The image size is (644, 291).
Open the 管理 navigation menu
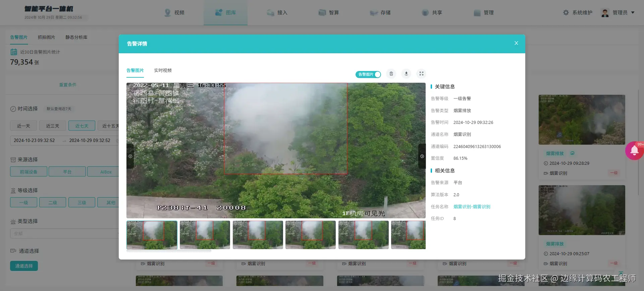click(x=484, y=12)
